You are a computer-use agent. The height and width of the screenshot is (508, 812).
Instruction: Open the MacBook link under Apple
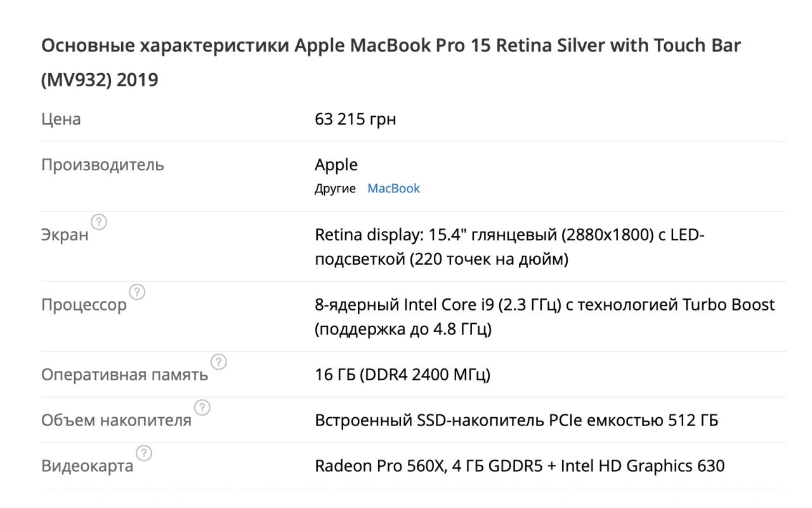[394, 189]
